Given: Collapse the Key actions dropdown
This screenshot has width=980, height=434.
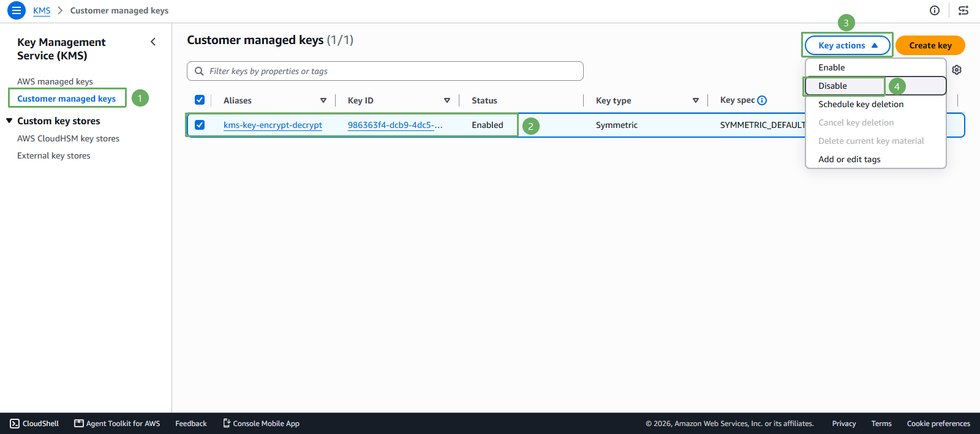Looking at the screenshot, I should (848, 45).
